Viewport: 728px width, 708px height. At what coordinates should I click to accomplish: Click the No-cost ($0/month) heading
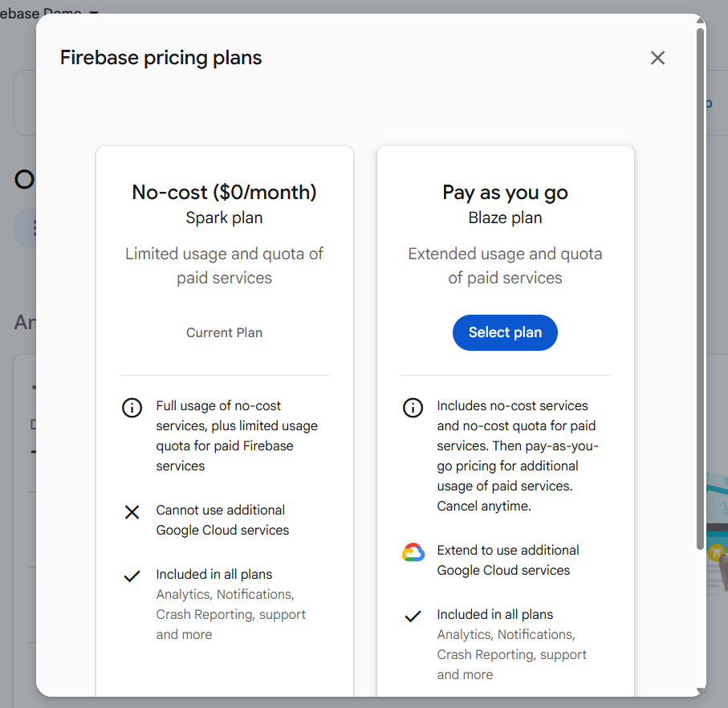(x=224, y=193)
